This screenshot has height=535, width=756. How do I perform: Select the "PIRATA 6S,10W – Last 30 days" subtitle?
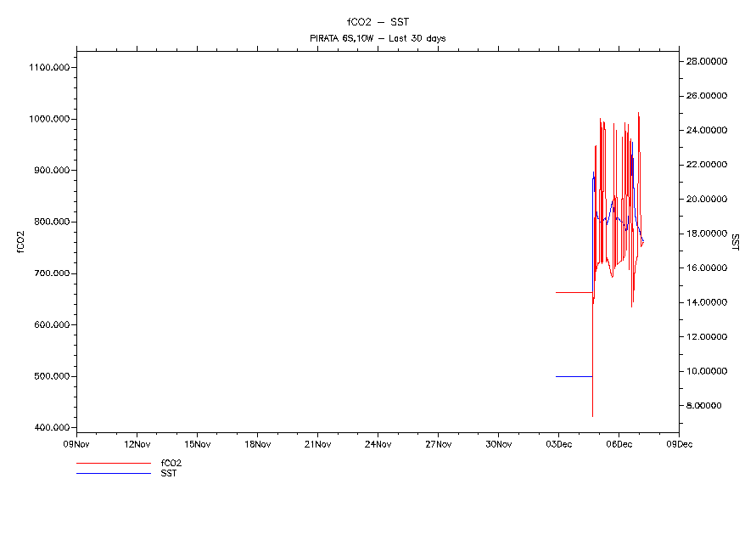click(378, 38)
